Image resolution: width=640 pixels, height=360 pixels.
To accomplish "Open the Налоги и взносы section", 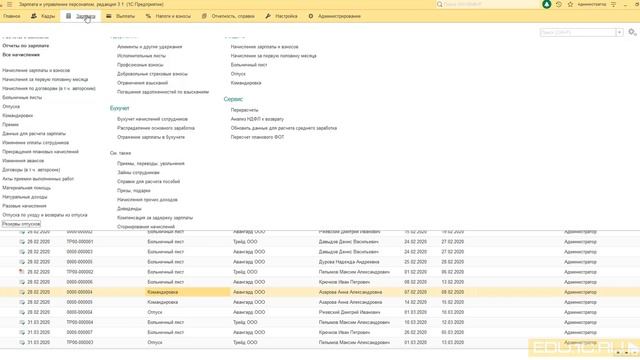I will (168, 16).
